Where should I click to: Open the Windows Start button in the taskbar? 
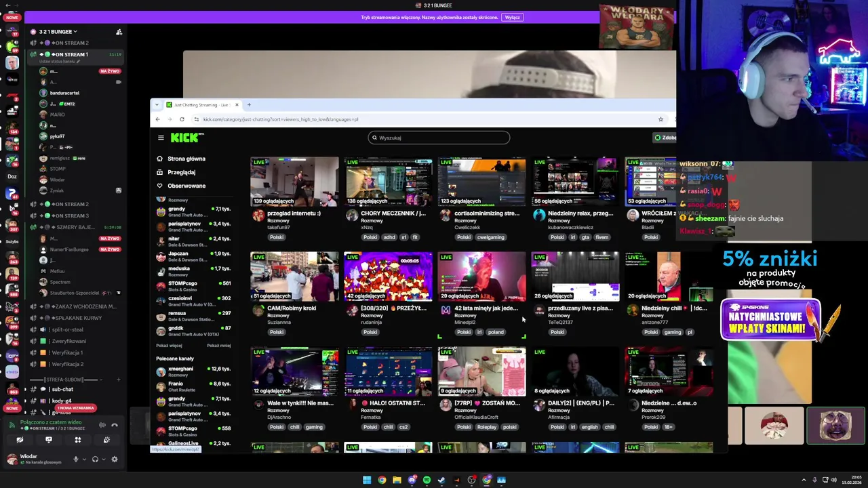pos(367,480)
